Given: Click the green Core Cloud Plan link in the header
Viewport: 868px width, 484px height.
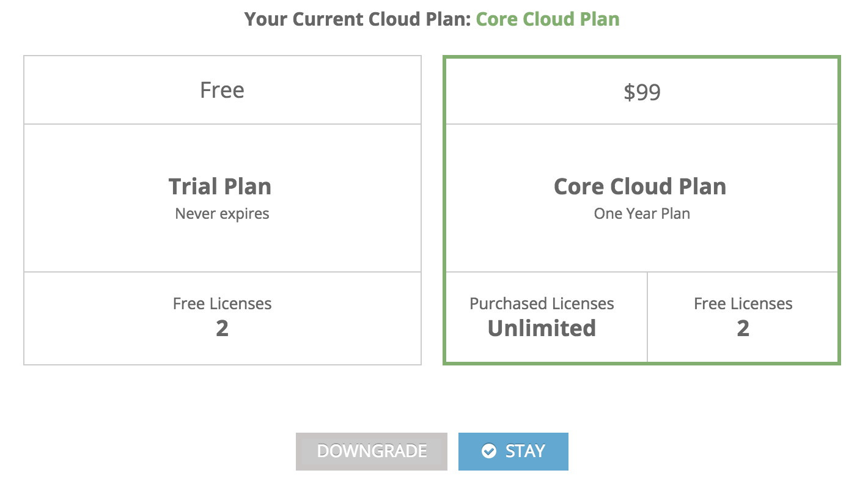Looking at the screenshot, I should 547,19.
